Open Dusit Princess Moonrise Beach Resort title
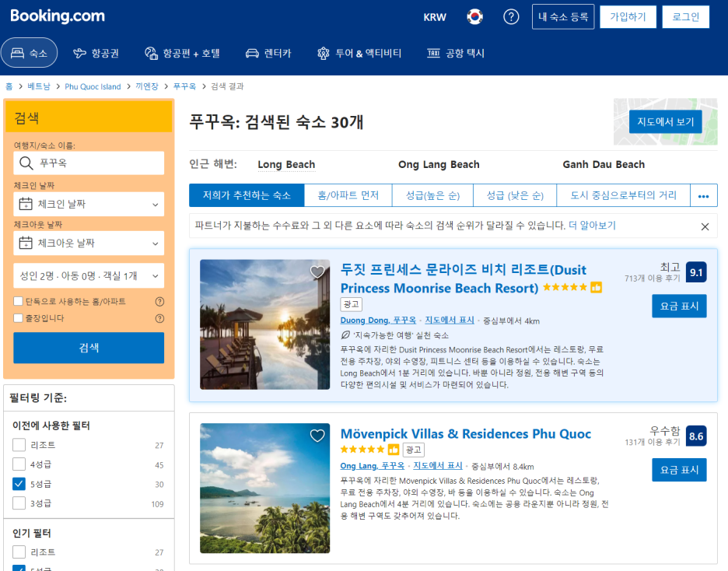The height and width of the screenshot is (571, 728). tap(463, 278)
